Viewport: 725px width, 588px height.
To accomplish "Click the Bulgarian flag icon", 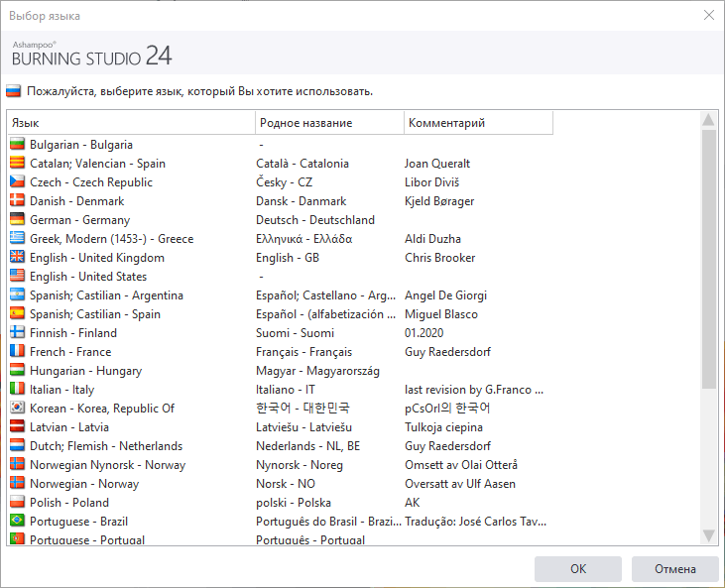I will click(17, 145).
